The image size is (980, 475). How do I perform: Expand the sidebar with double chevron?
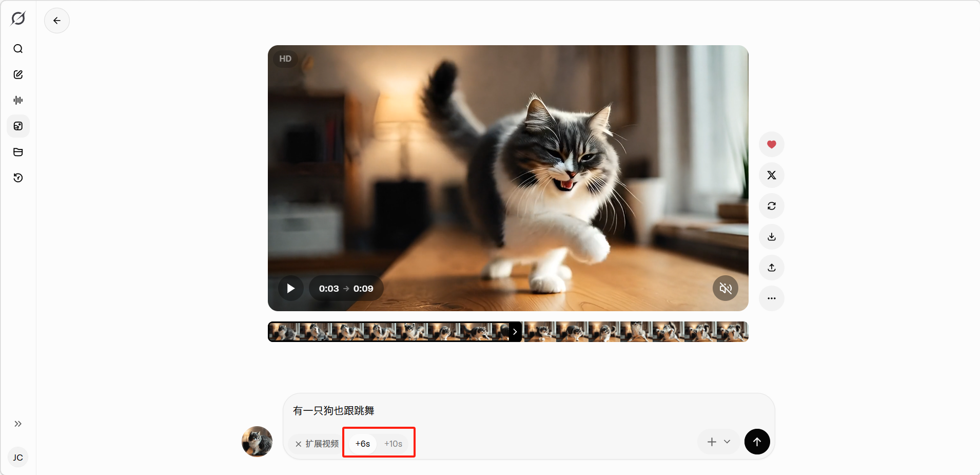coord(18,424)
